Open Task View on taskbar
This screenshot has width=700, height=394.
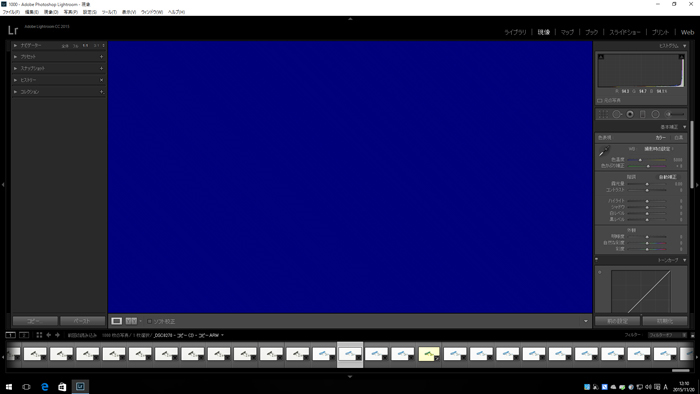click(x=26, y=387)
